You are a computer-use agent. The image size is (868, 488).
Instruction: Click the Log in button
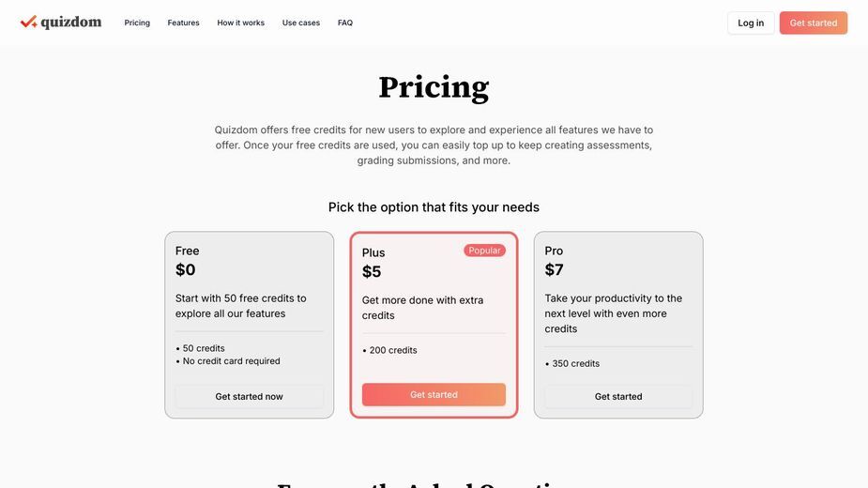pyautogui.click(x=751, y=23)
